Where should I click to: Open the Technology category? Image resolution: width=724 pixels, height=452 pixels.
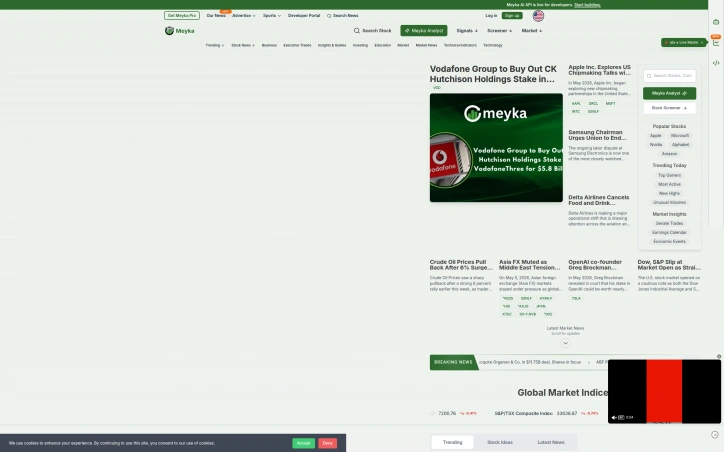click(x=493, y=45)
